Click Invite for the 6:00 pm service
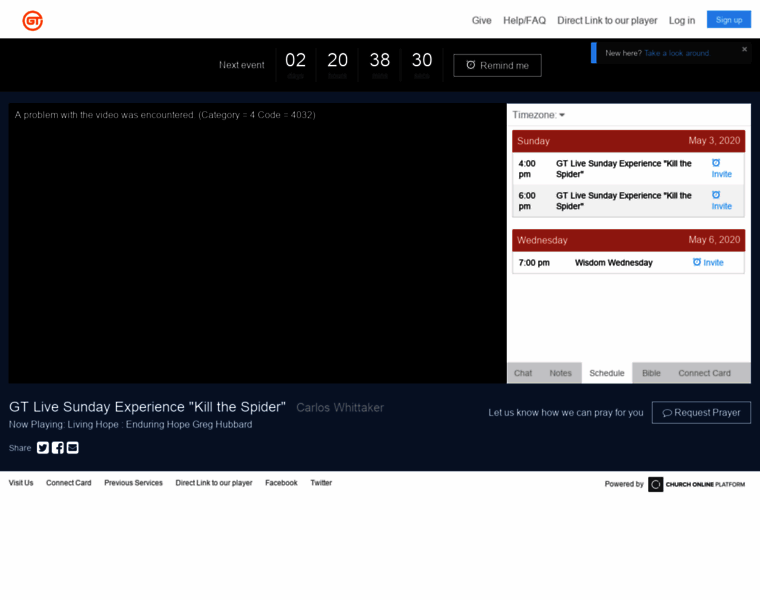 click(x=721, y=206)
